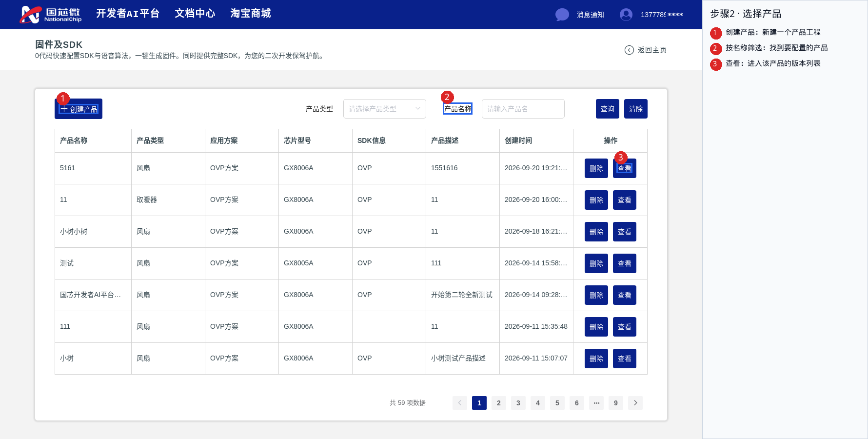
Task: Go to page 6
Action: pos(577,403)
